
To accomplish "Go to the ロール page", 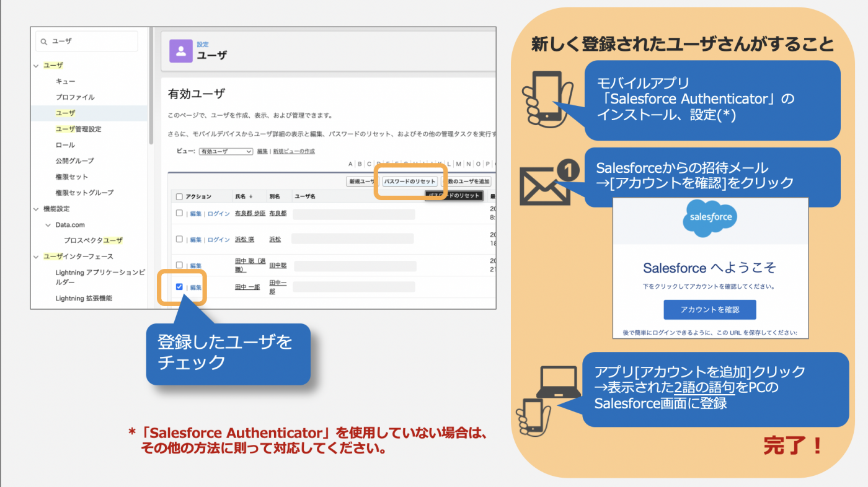I will 65,145.
